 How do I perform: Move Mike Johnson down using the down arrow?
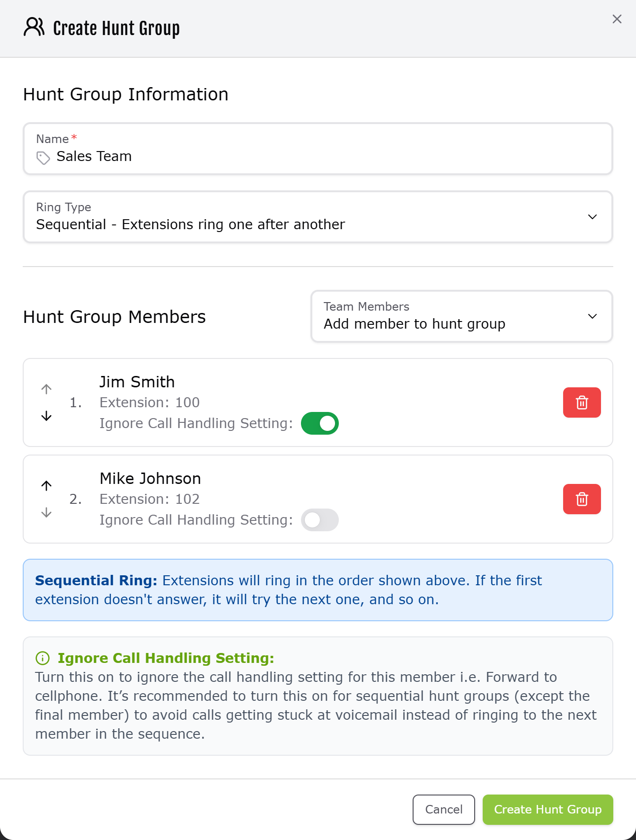[x=46, y=513]
